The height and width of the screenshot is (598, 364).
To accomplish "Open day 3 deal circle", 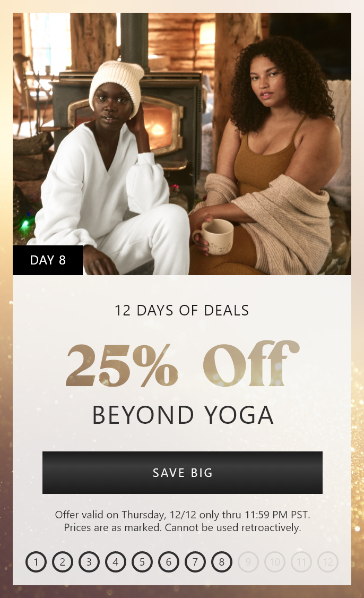I will point(89,562).
